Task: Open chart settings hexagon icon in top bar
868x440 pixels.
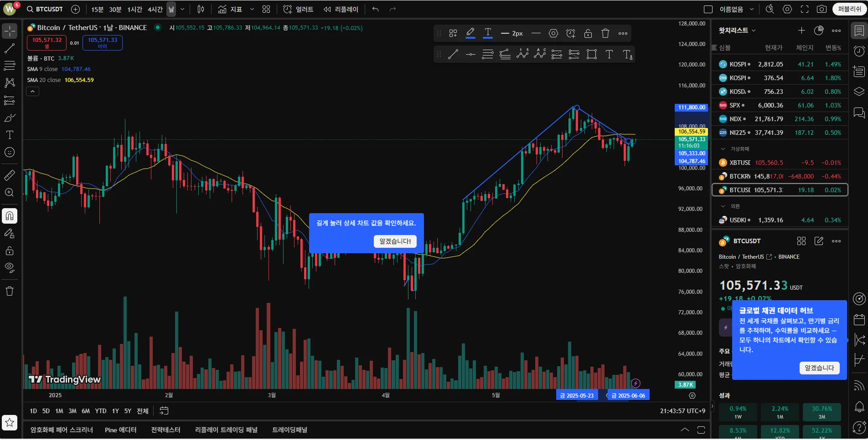Action: click(787, 9)
